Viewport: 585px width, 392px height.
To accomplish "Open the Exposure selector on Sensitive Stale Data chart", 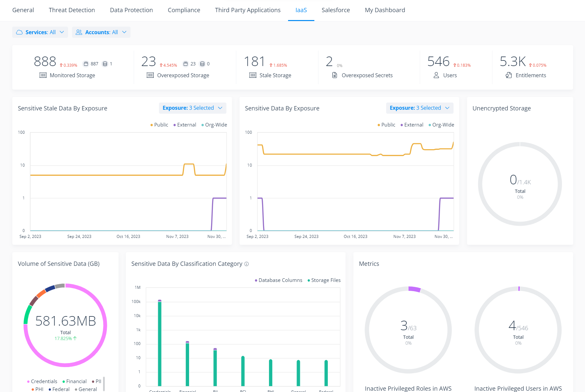I will tap(193, 108).
